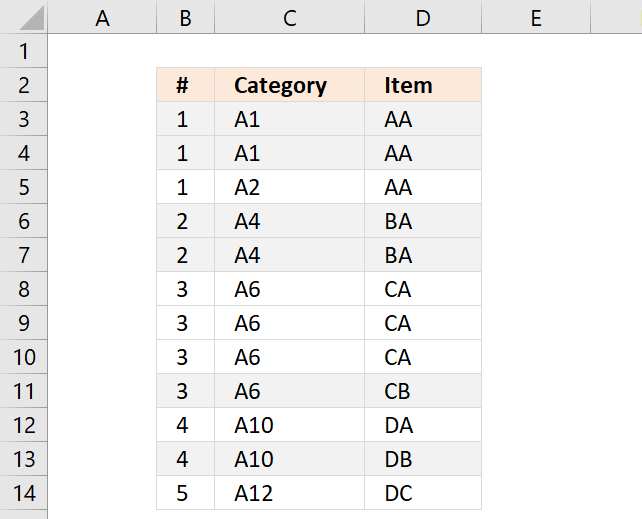Select row 1 header
This screenshot has width=642, height=519.
tap(24, 51)
